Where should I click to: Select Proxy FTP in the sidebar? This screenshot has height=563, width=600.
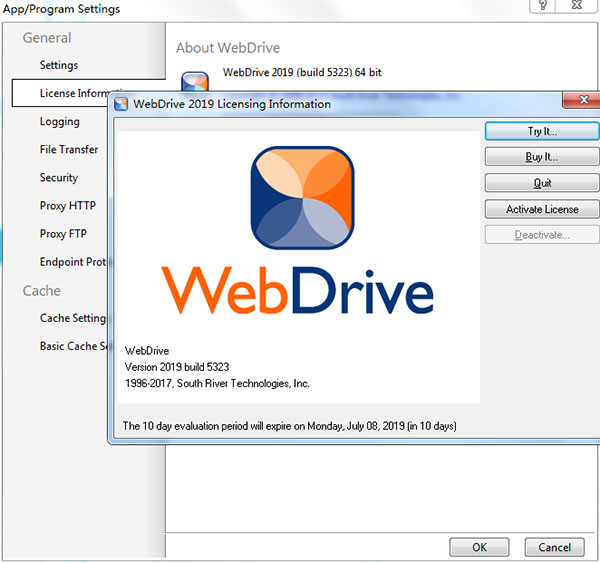63,233
